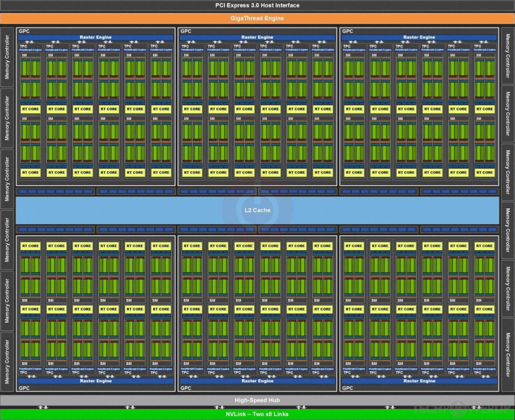Image resolution: width=515 pixels, height=420 pixels.
Task: Click the GPC label in the top-right section
Action: pyautogui.click(x=347, y=31)
